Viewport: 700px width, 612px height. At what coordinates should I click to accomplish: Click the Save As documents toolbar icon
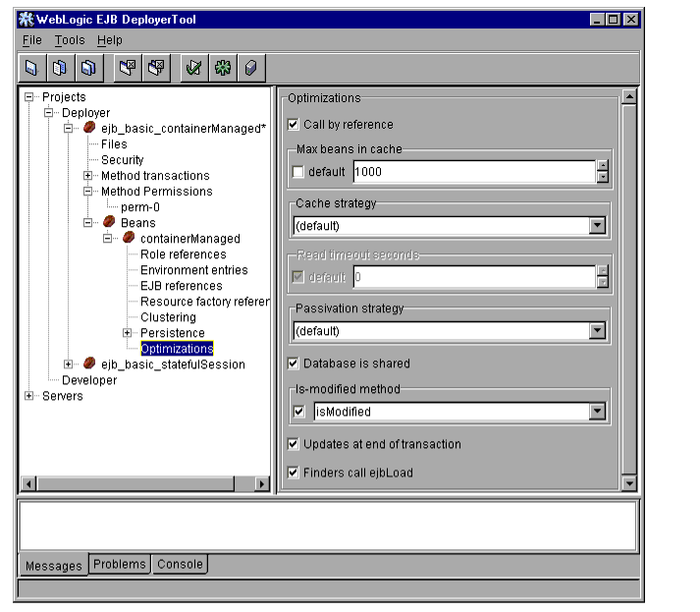coord(60,68)
